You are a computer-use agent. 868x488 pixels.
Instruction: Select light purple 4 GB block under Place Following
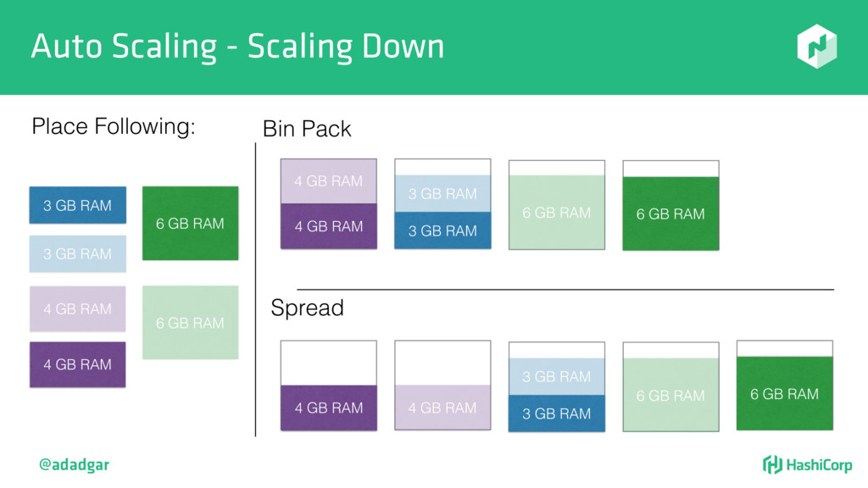pyautogui.click(x=77, y=308)
